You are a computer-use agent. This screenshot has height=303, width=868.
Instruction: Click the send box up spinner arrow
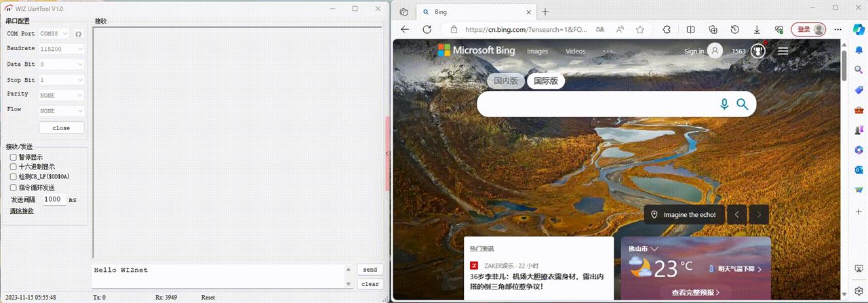point(349,270)
